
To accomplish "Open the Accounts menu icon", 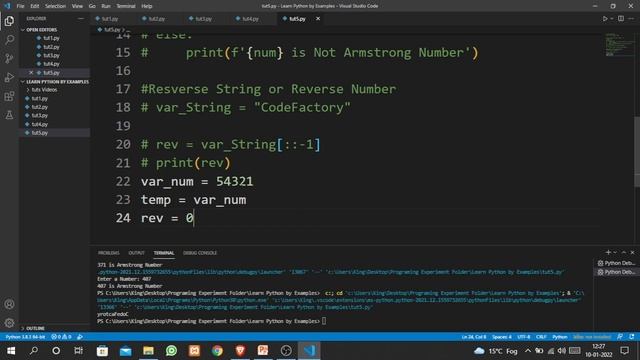I will pyautogui.click(x=9, y=304).
